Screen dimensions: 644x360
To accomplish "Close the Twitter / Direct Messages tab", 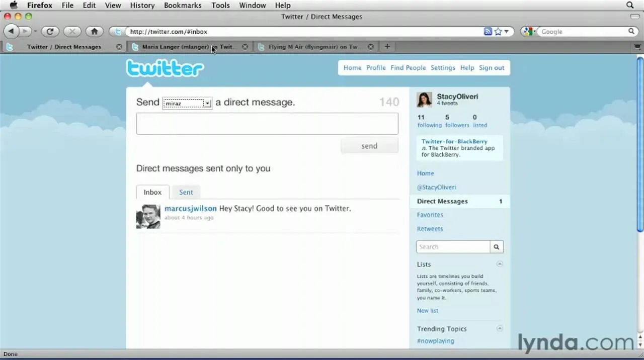I will (x=119, y=47).
